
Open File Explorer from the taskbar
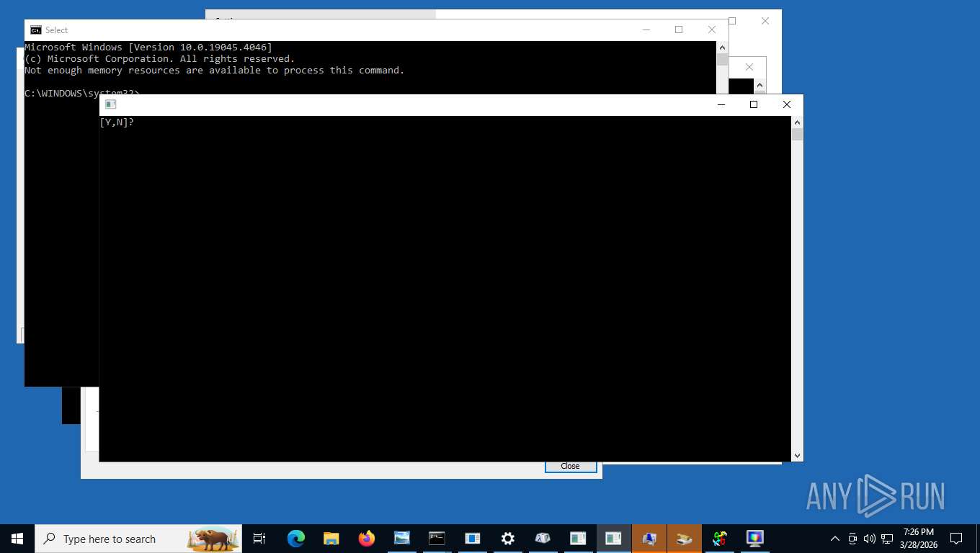[331, 539]
